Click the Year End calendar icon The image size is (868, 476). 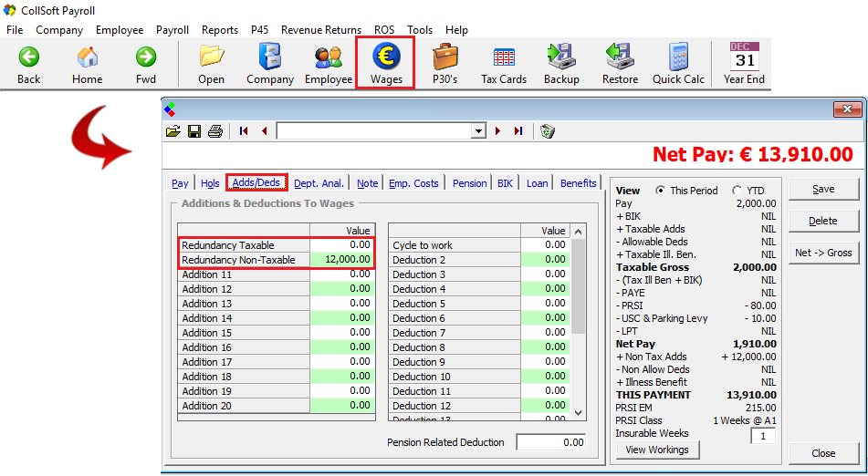pos(744,64)
